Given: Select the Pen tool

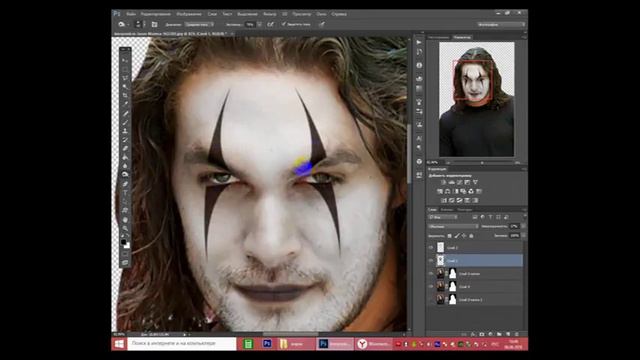Looking at the screenshot, I should 125,184.
